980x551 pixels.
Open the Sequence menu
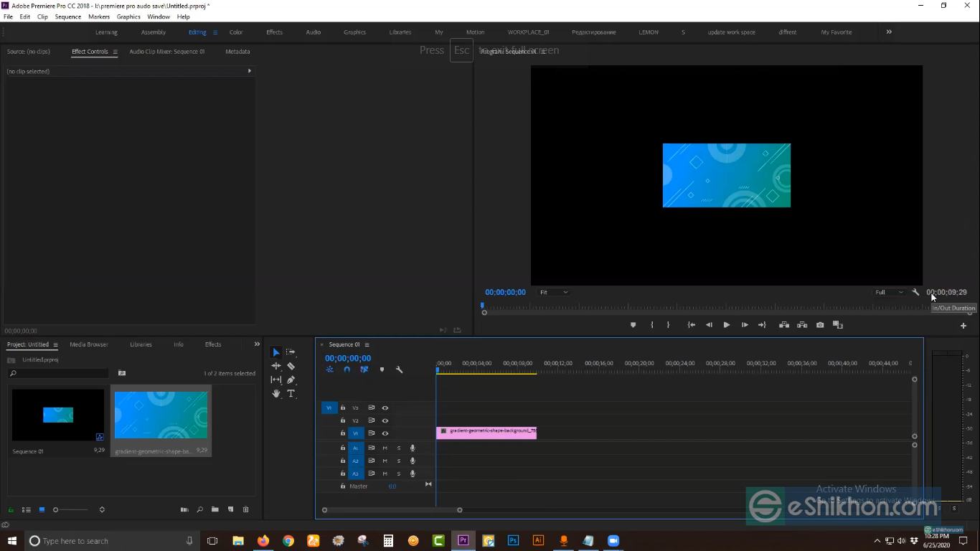(x=67, y=17)
